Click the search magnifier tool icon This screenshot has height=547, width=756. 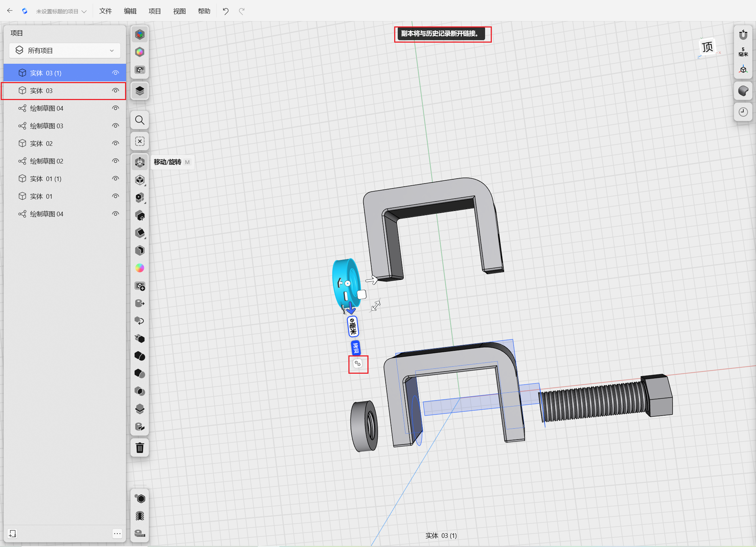tap(140, 120)
